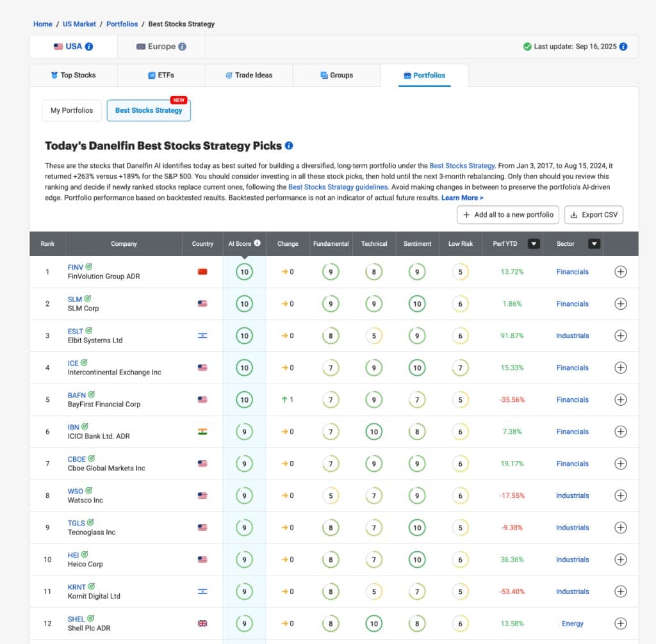Viewport: 656px width, 644px height.
Task: Click the Rank column header
Action: [47, 244]
